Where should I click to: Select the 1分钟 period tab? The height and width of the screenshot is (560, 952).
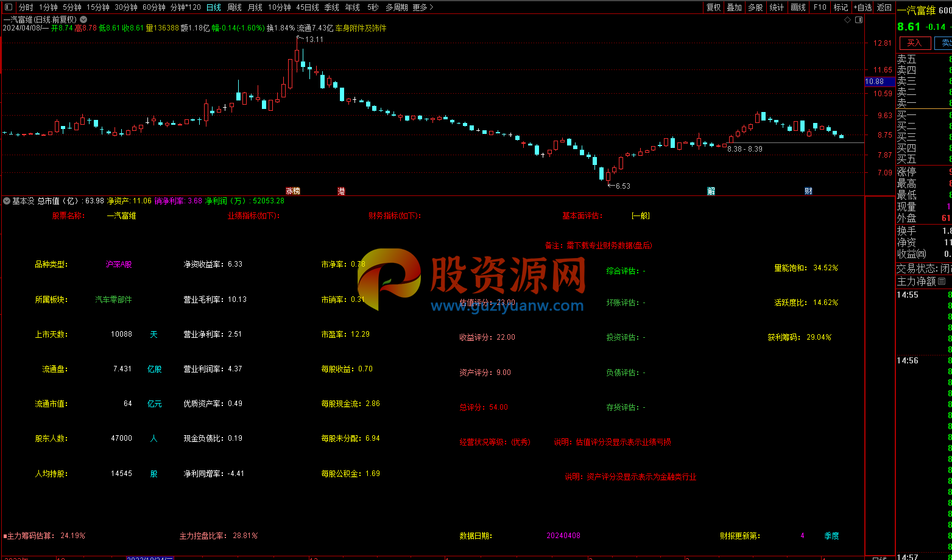[x=48, y=7]
